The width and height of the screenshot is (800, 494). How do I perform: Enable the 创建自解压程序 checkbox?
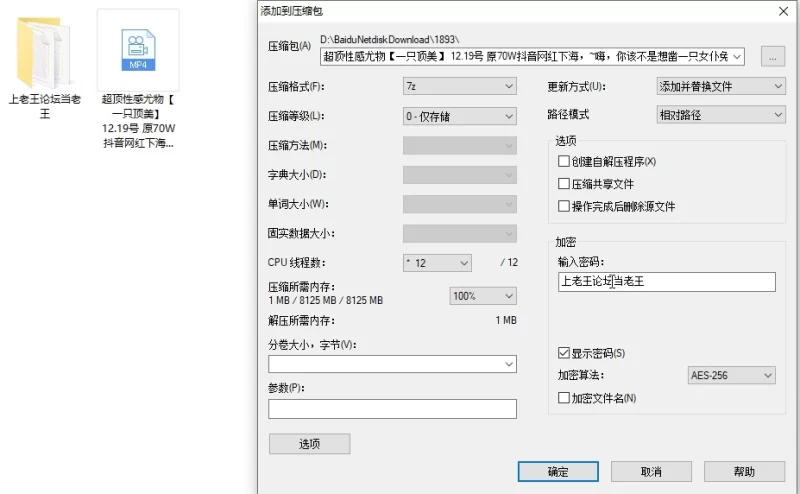click(x=564, y=161)
